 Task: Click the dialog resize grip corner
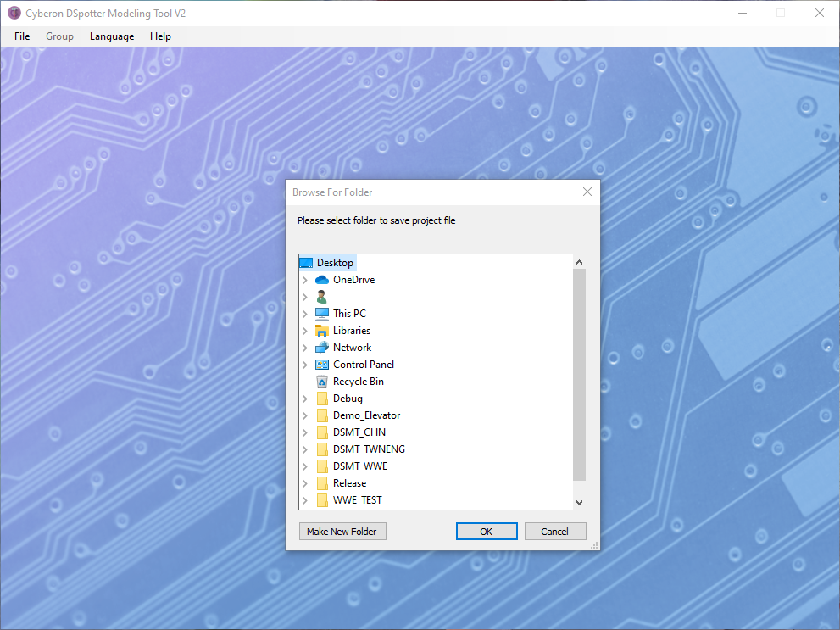click(594, 545)
